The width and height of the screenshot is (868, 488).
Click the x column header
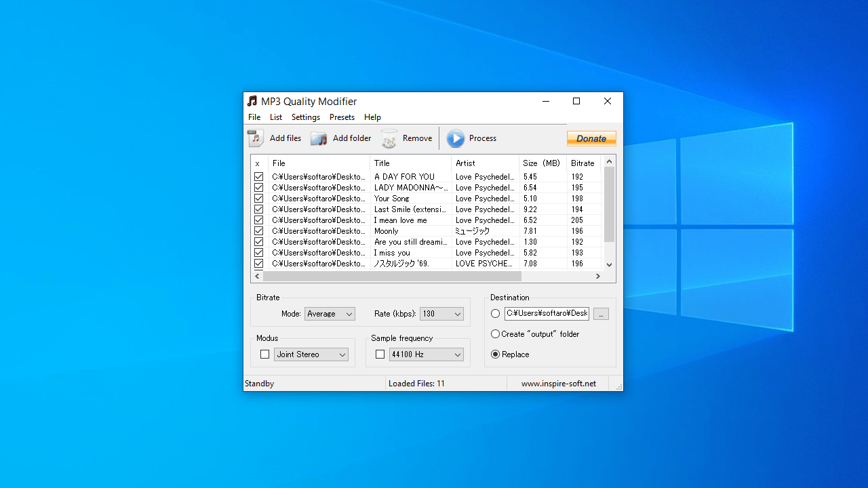click(x=260, y=163)
